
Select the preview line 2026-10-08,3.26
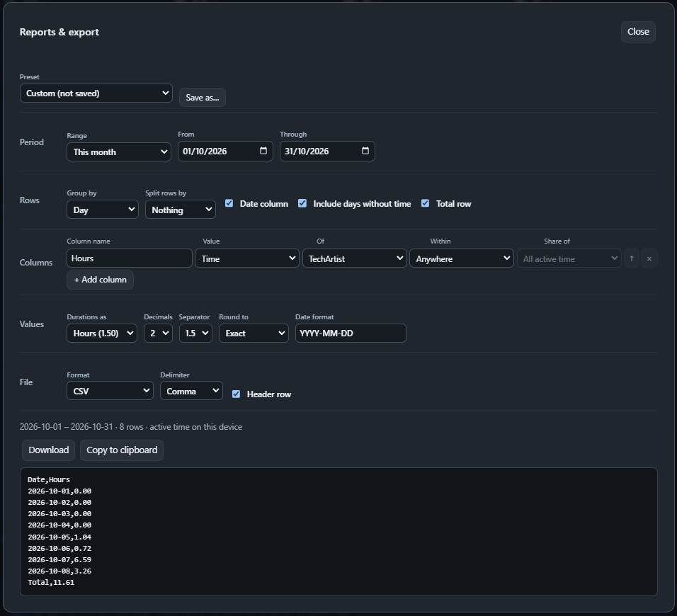click(x=59, y=571)
